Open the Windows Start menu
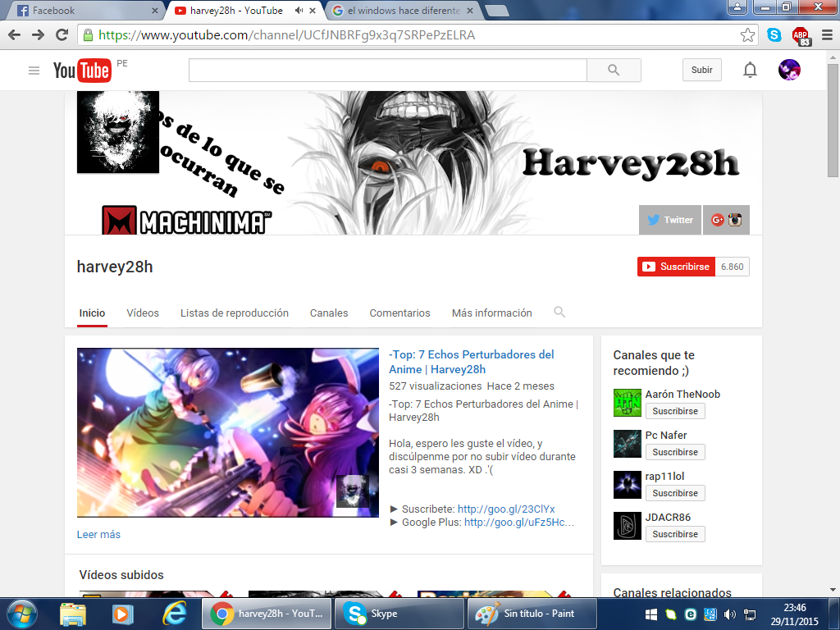 click(x=22, y=614)
